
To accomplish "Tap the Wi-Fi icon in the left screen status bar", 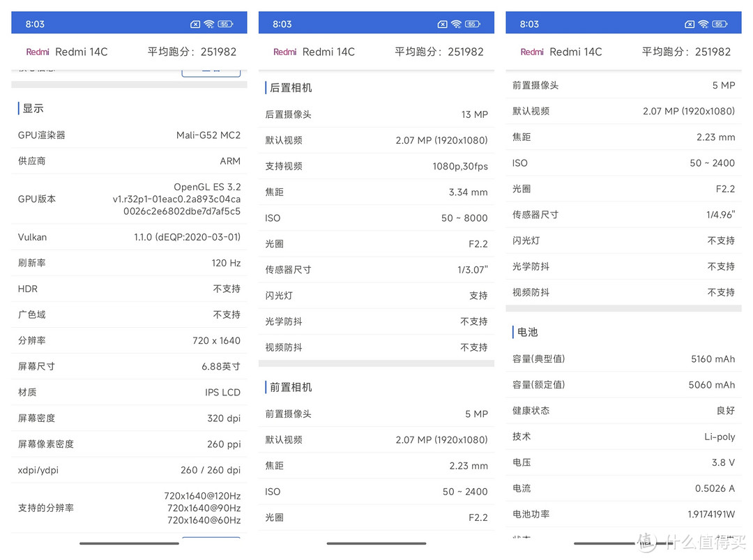I will pos(209,24).
